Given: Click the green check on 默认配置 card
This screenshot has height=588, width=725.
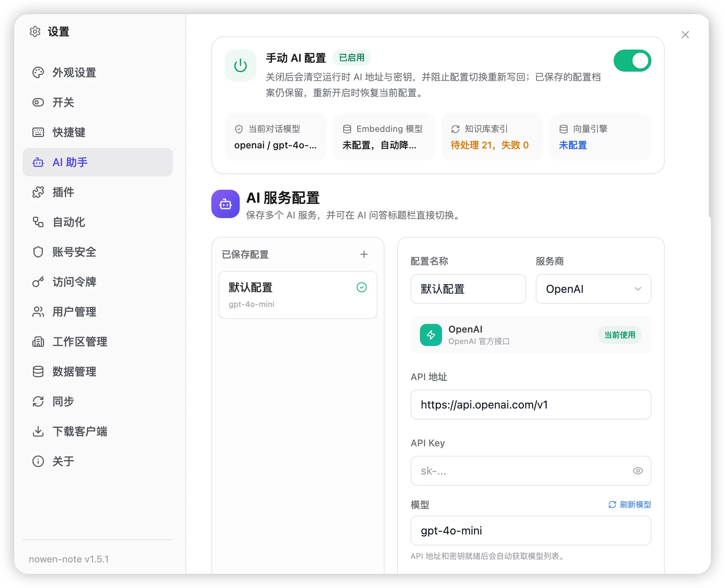Looking at the screenshot, I should click(362, 287).
